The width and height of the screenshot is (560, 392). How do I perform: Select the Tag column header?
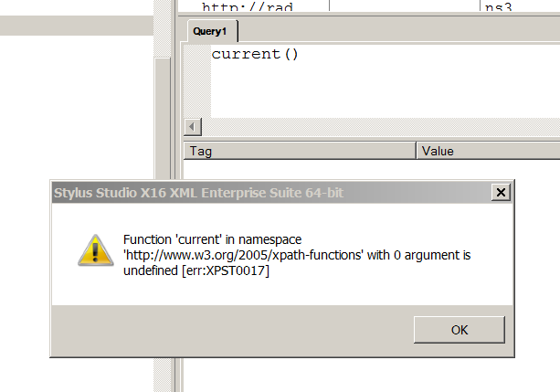point(300,151)
